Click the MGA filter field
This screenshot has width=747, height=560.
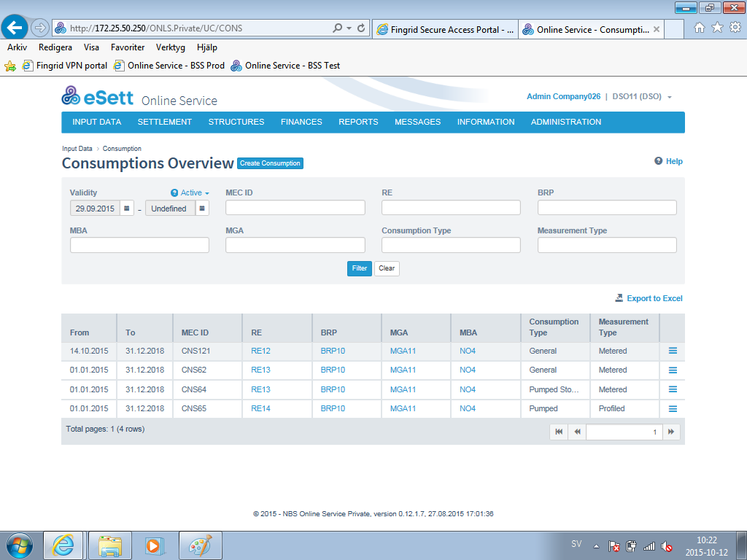pos(295,245)
